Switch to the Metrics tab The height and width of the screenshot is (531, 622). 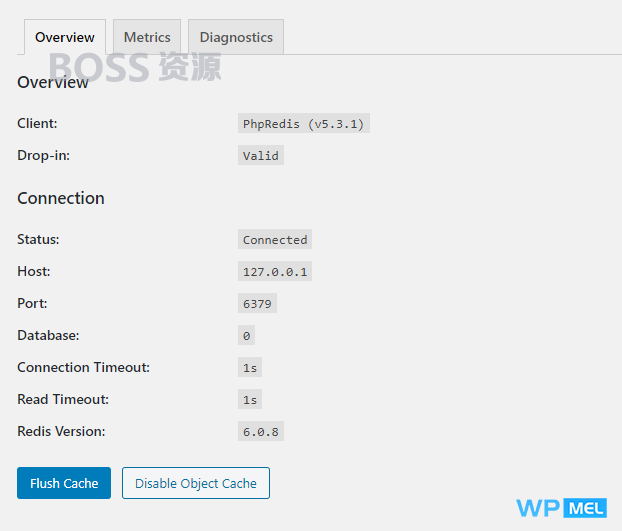click(x=147, y=37)
